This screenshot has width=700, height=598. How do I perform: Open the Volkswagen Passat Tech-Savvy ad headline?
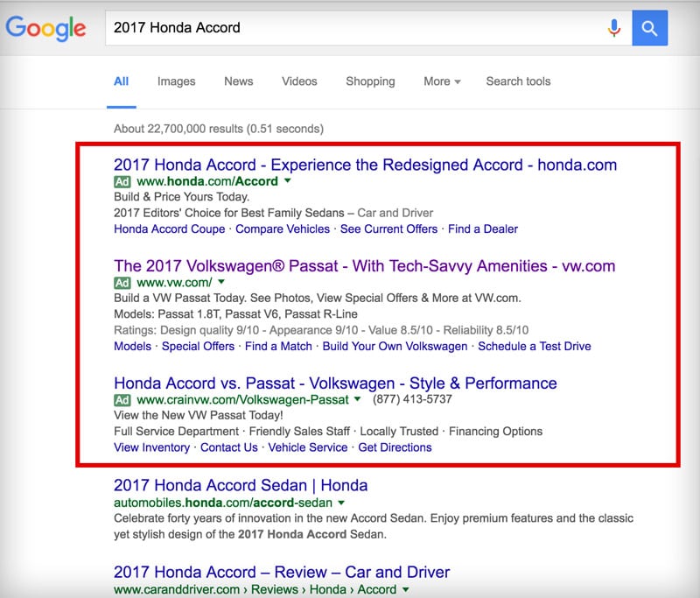point(364,266)
